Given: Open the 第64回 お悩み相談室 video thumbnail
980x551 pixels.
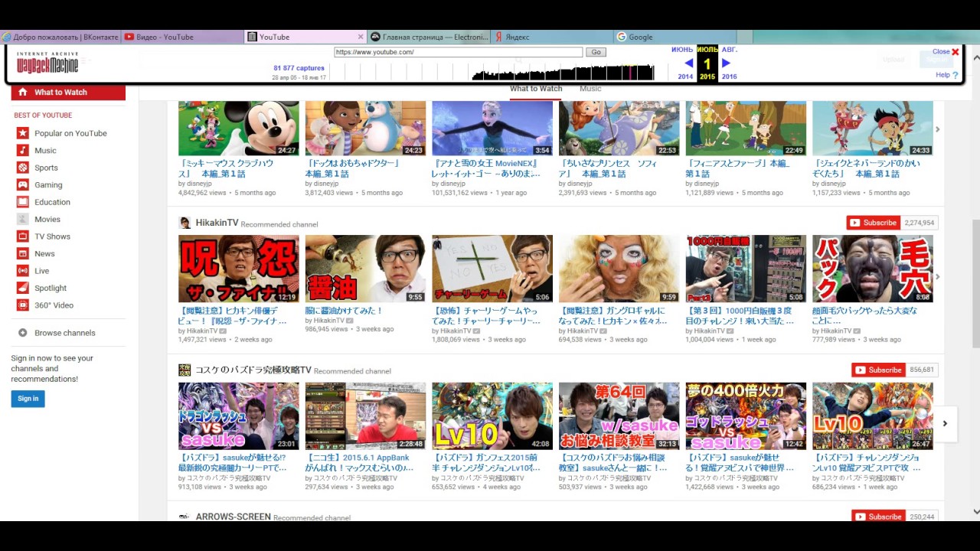Looking at the screenshot, I should 619,416.
